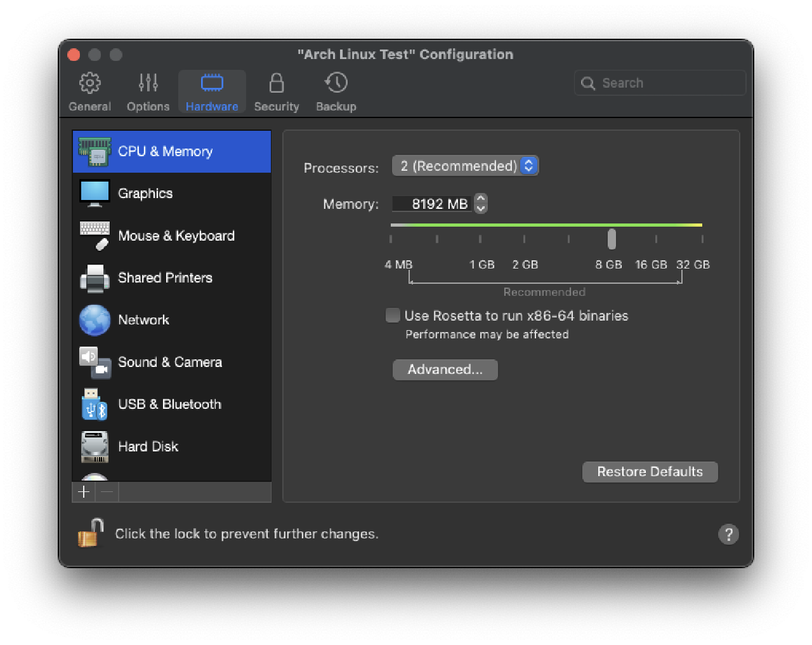Image resolution: width=812 pixels, height=645 pixels.
Task: Click the Network globe icon
Action: (x=95, y=320)
